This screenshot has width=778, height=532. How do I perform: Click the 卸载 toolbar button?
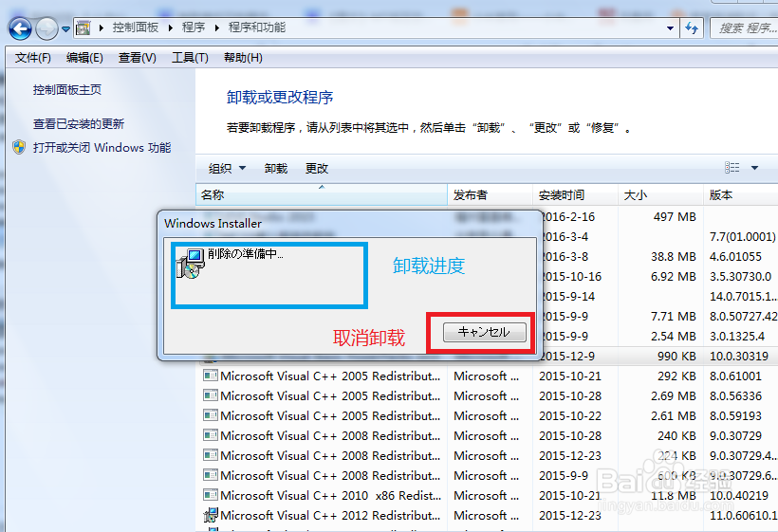coord(275,169)
